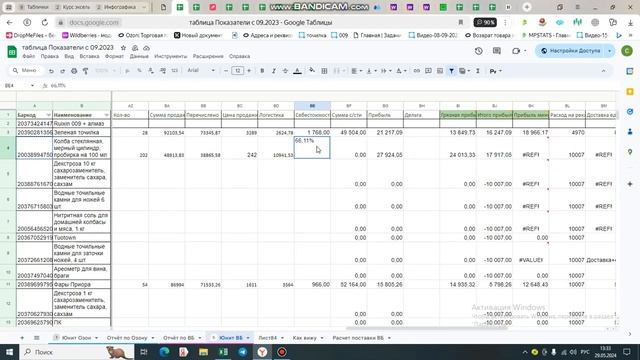Open the Данные menu
Image resolution: width=640 pixels, height=360 pixels.
[x=139, y=56]
